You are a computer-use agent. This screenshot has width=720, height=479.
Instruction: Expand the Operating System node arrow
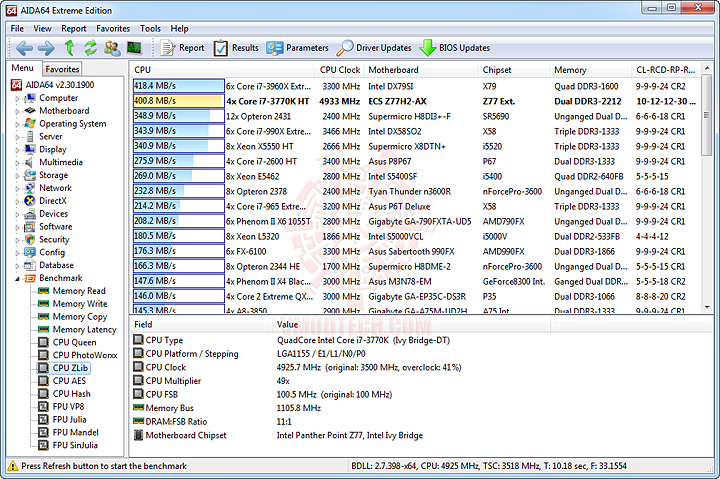coord(17,124)
